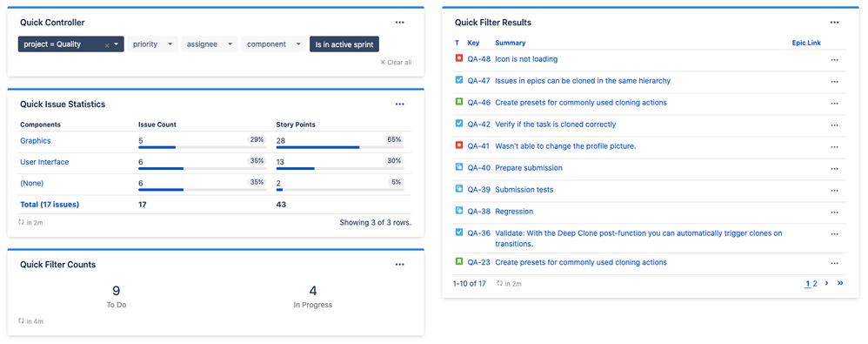Image resolution: width=868 pixels, height=344 pixels.
Task: Click the bug type icon for QA-48
Action: click(459, 58)
